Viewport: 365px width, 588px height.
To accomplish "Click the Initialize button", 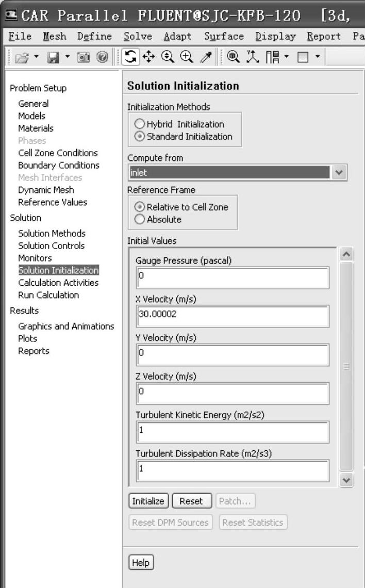I will [x=147, y=501].
